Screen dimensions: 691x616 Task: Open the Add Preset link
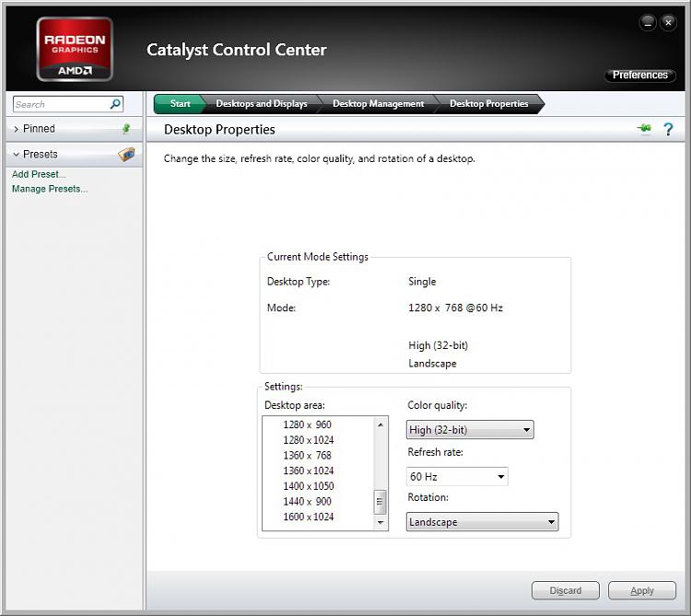[x=39, y=174]
